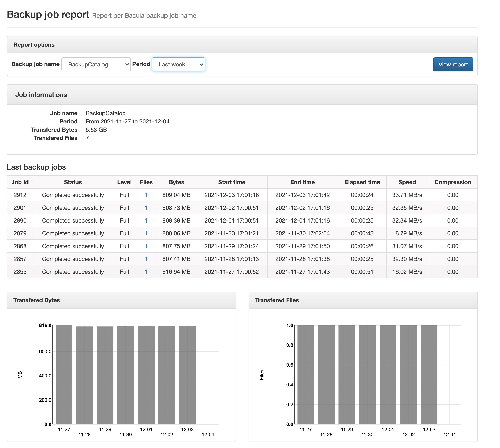Click the 12-03 bar in Transfered Bytes chart

[x=187, y=375]
